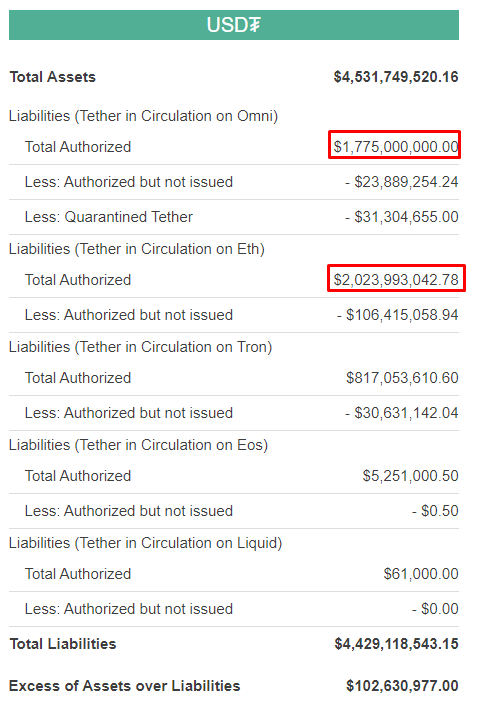Click the Tron Total Authorized $817,053,610.60
This screenshot has height=710, width=481.
(402, 378)
